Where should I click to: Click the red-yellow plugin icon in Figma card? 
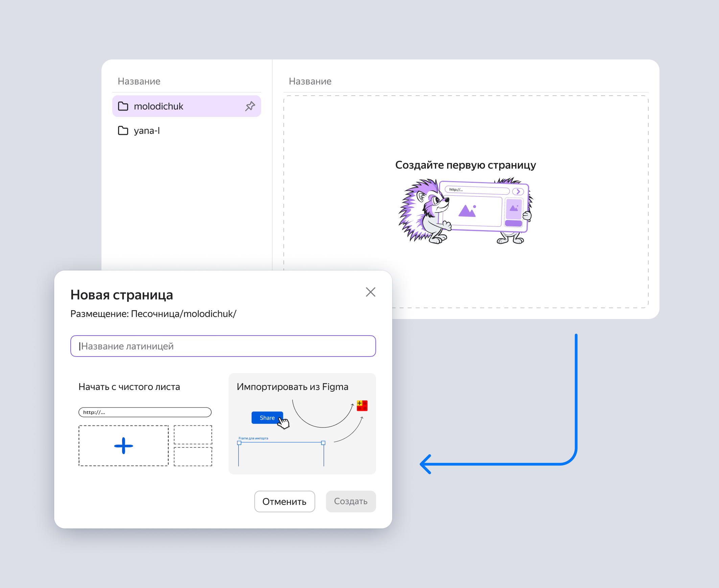(x=362, y=406)
